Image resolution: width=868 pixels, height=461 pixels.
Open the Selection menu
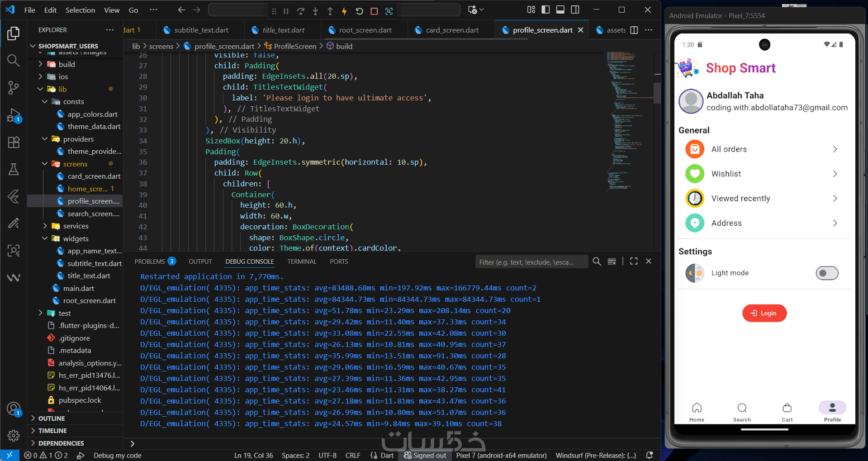[x=80, y=10]
